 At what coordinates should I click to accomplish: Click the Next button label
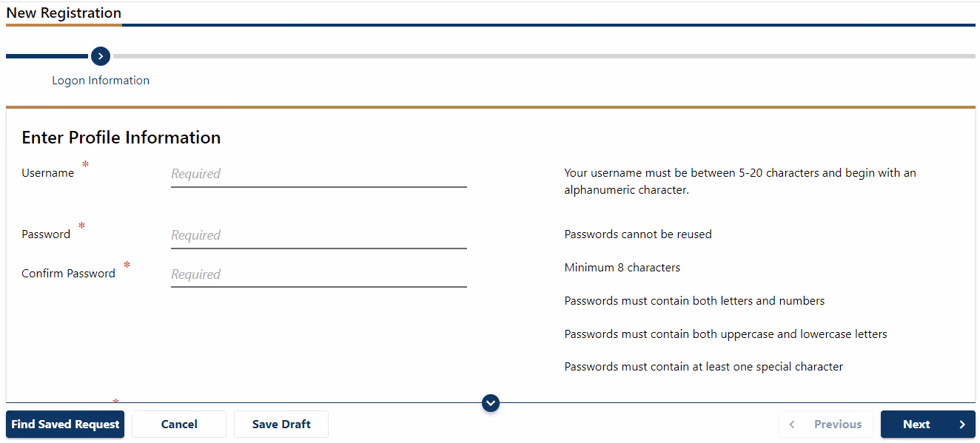[x=916, y=425]
